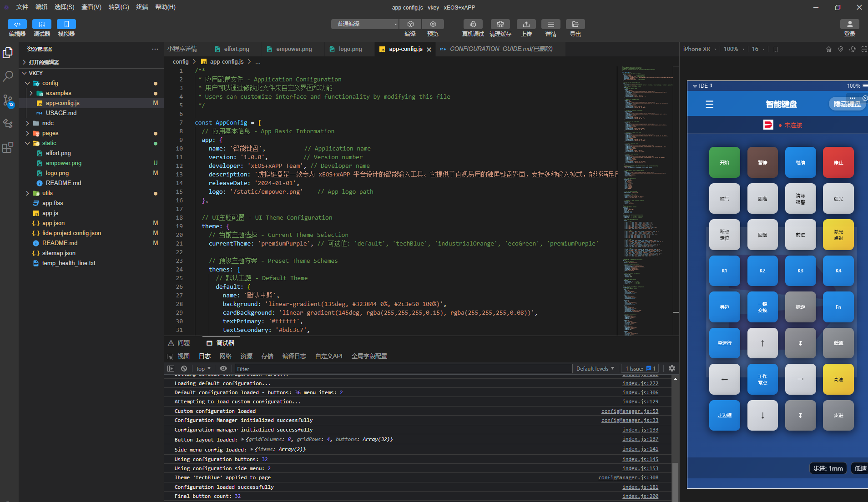868x502 pixels.
Task: Open debugger console settings gear
Action: click(x=671, y=368)
